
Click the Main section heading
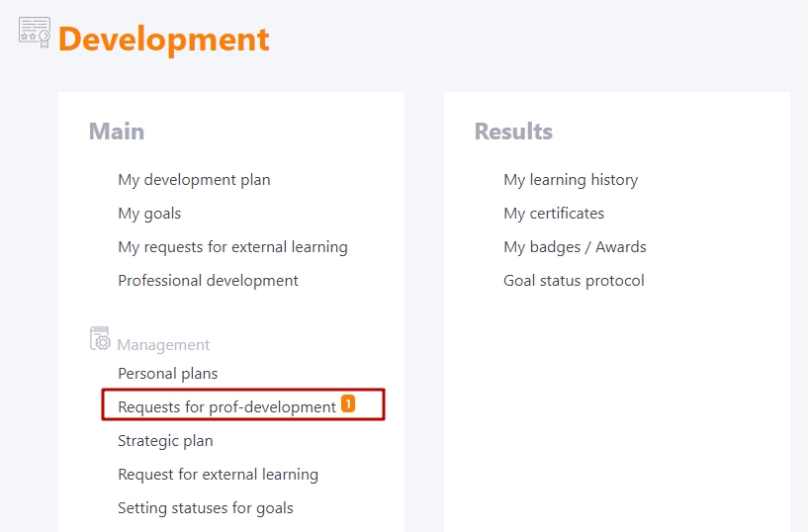(x=117, y=132)
